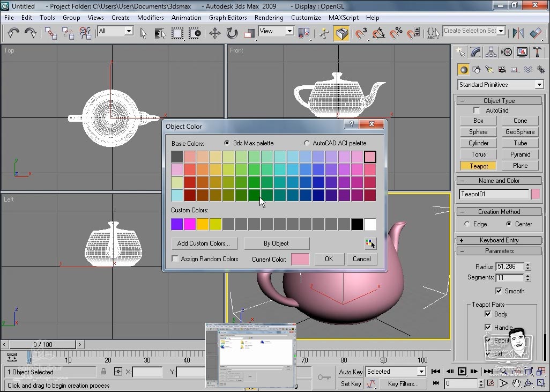Toggle the 3D Snaps magnet
550x392 pixels.
[x=361, y=33]
